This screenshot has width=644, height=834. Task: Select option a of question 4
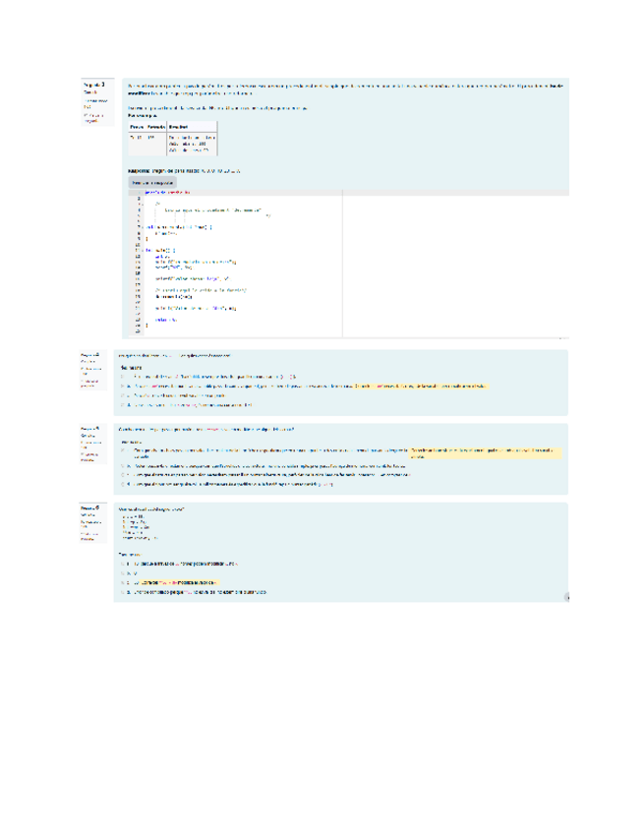click(x=121, y=376)
